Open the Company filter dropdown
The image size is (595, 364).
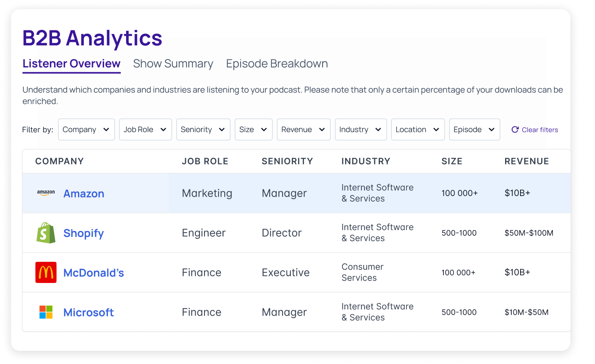click(86, 130)
